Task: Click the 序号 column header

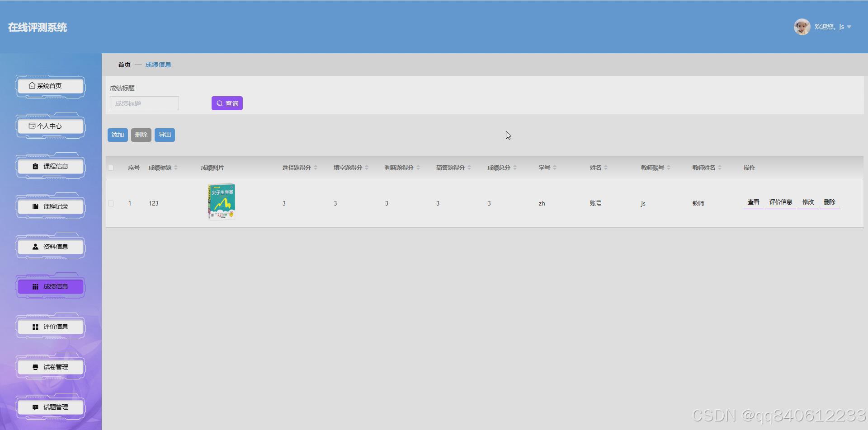Action: (134, 168)
